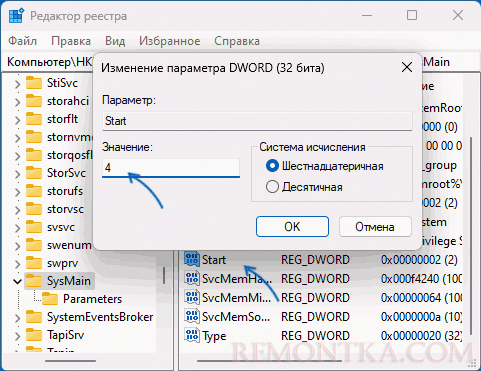This screenshot has width=481, height=371.
Task: Click the values pane vertical scrollbar
Action: tap(471, 236)
